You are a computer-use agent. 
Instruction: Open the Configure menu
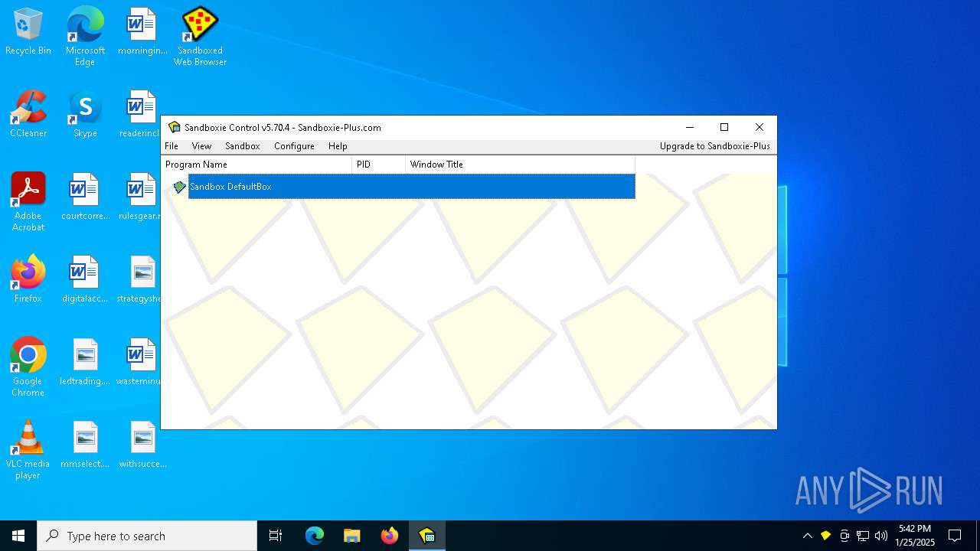[294, 146]
